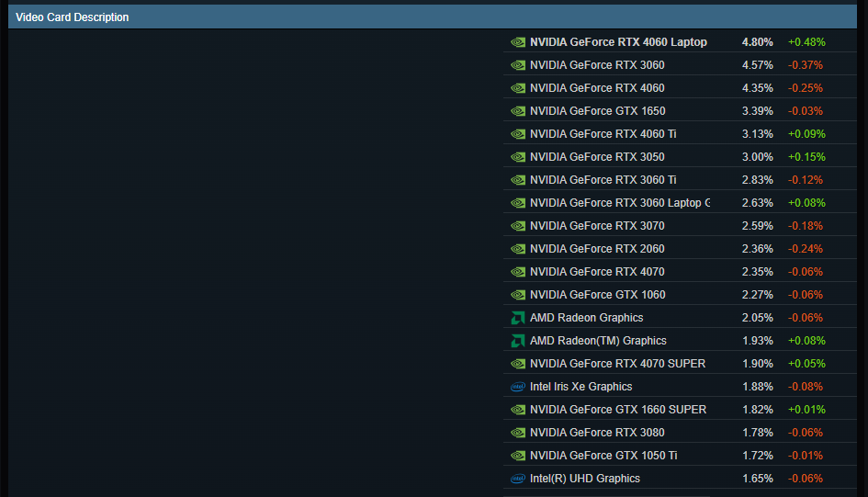Click the 2.83% share value
Screen dimensions: 868x497
757,180
